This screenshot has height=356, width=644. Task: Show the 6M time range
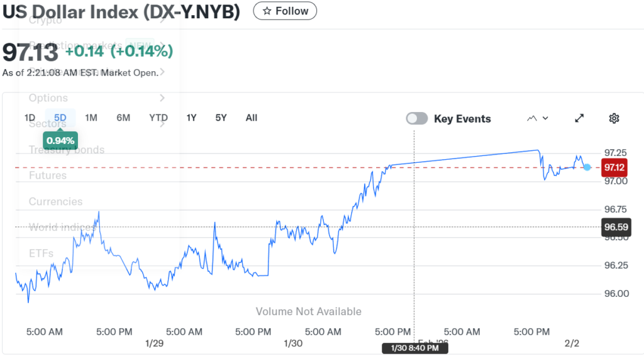[x=123, y=118]
